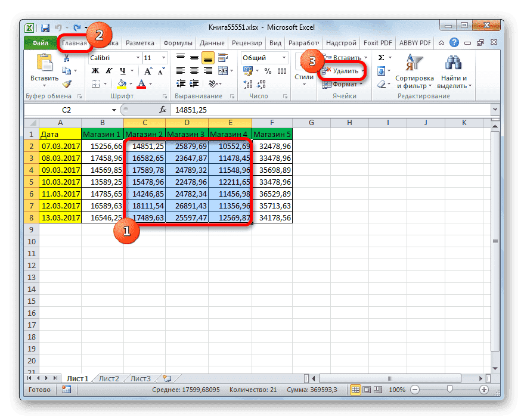Toggle underline formatting with Ч icon
This screenshot has width=524, height=420.
[122, 70]
